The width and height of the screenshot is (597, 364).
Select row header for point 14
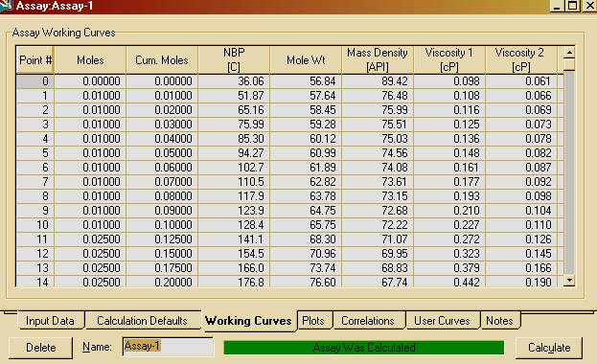coord(35,282)
